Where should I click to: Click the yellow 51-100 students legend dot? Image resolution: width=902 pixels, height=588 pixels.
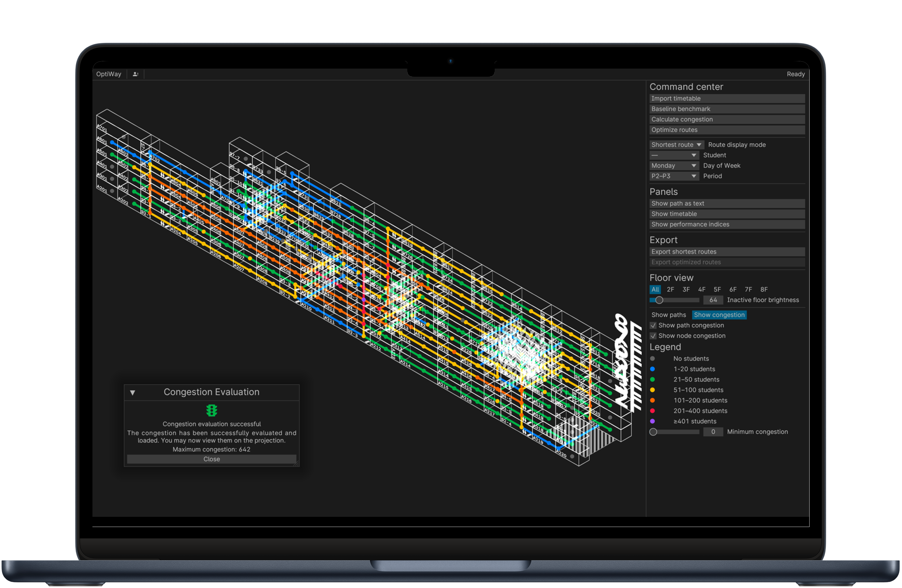click(652, 390)
